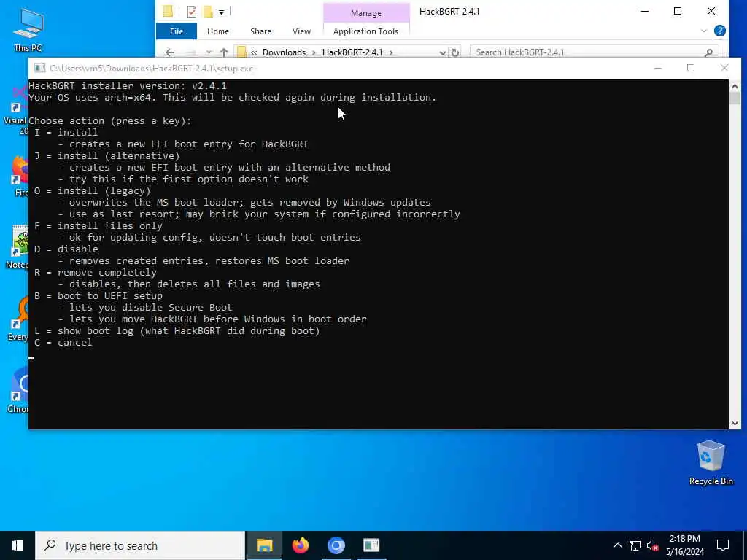The image size is (747, 560).
Task: Open the console window system menu icon
Action: click(x=40, y=68)
